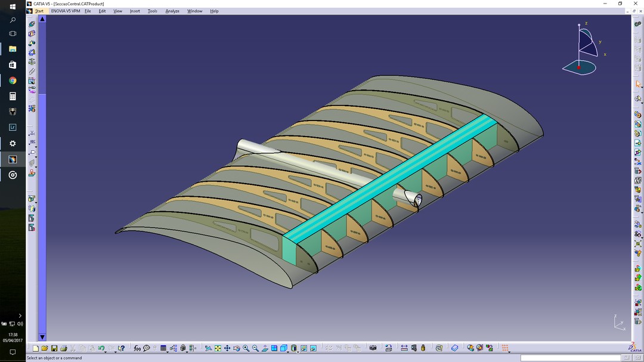Click the Fly mode airplane icon

(208, 348)
